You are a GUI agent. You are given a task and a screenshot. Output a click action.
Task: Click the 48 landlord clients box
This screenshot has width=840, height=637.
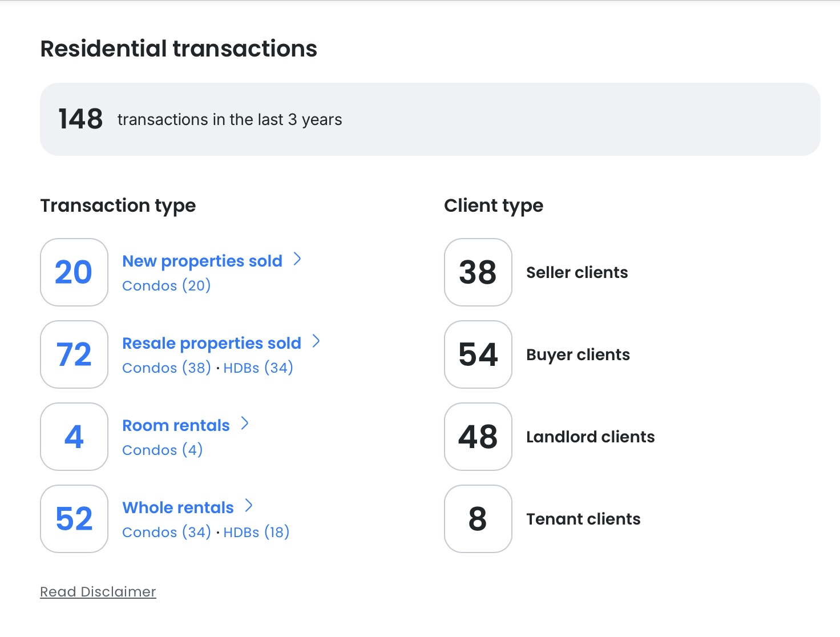pos(478,437)
